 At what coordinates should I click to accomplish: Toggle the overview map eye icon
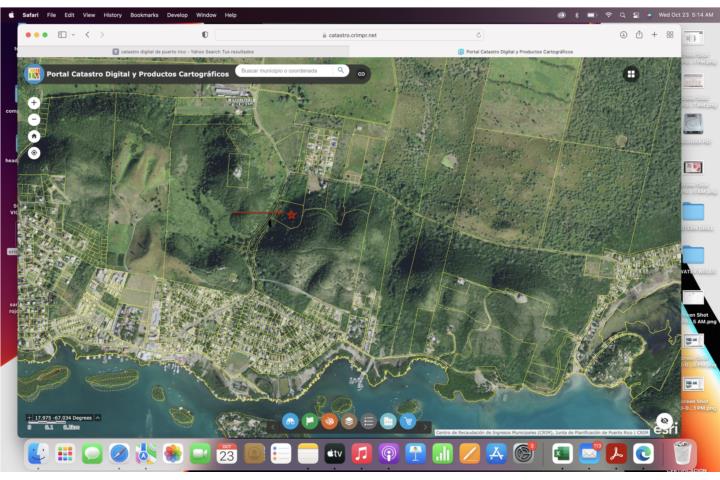[x=663, y=421]
